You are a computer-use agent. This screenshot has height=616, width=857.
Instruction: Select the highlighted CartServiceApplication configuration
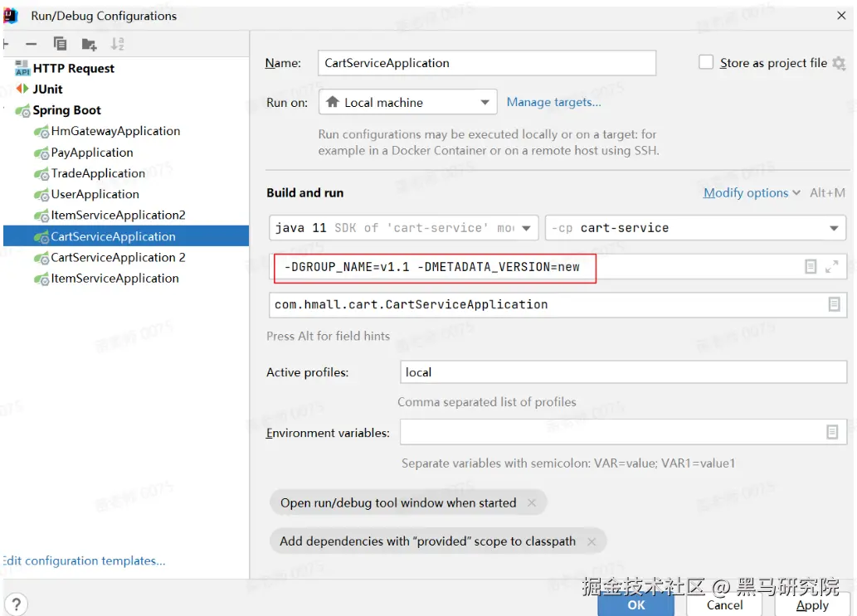click(126, 236)
